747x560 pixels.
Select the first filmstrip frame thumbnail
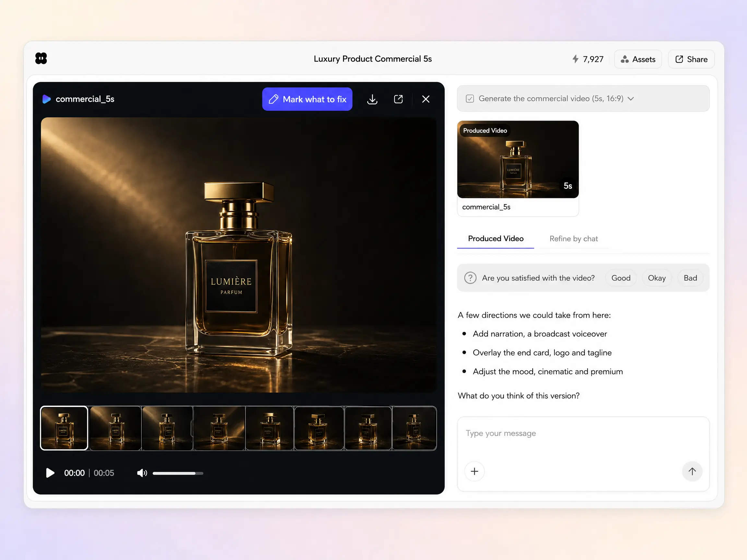[x=64, y=428]
